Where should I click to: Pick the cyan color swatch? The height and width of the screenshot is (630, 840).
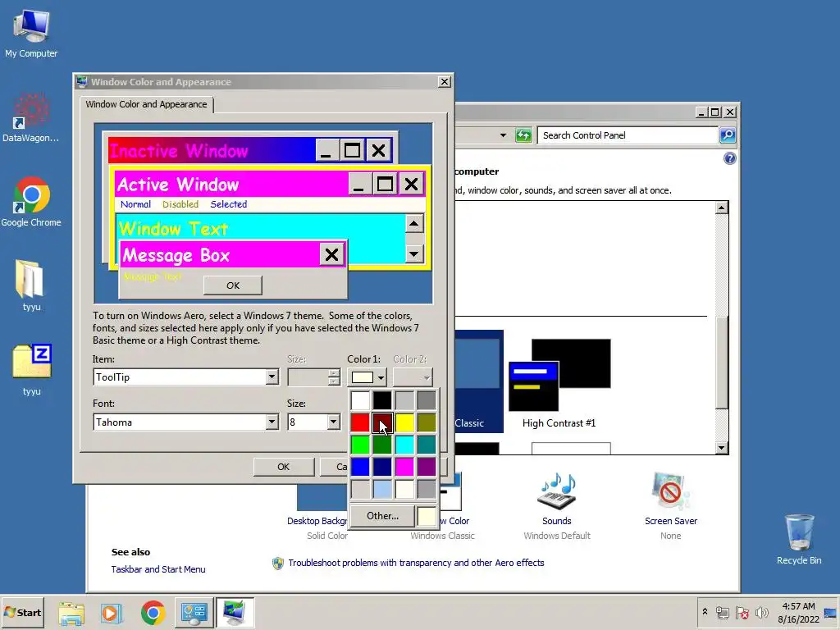(404, 445)
